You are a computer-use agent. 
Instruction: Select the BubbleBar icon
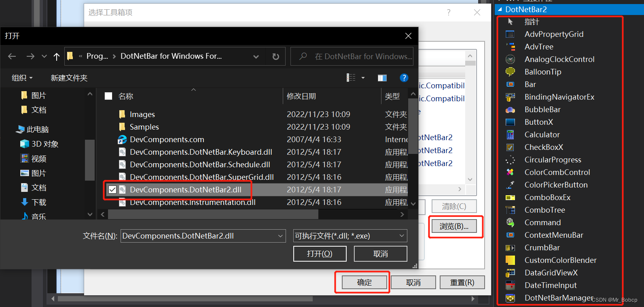[510, 110]
